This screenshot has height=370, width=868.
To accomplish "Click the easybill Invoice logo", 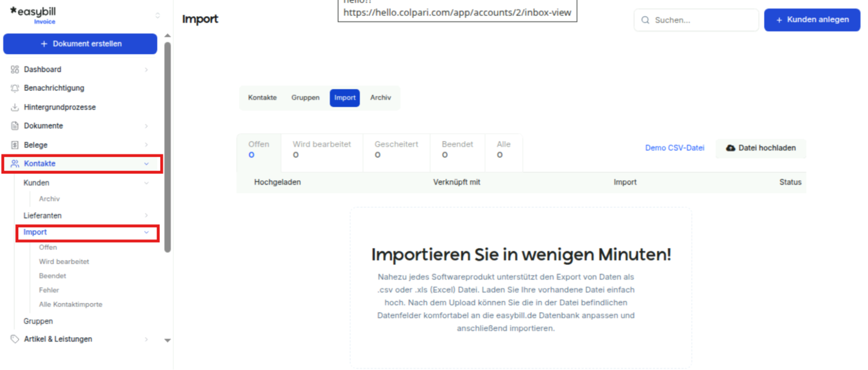I will pyautogui.click(x=33, y=15).
